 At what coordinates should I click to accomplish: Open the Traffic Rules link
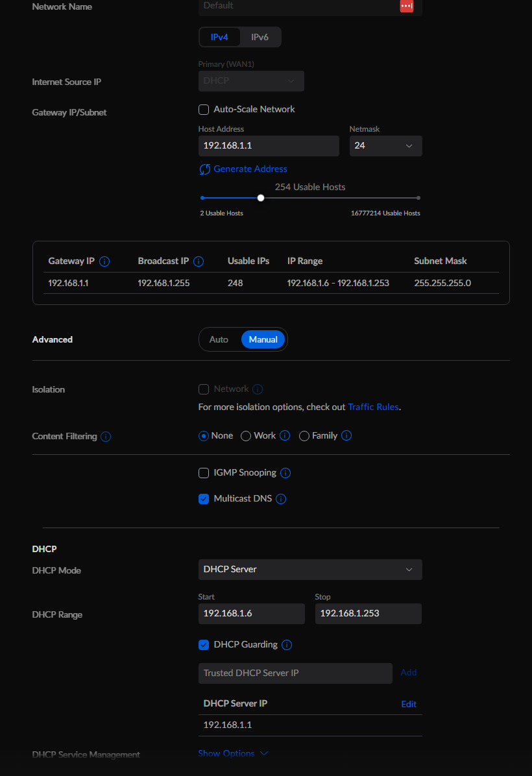[x=373, y=407]
